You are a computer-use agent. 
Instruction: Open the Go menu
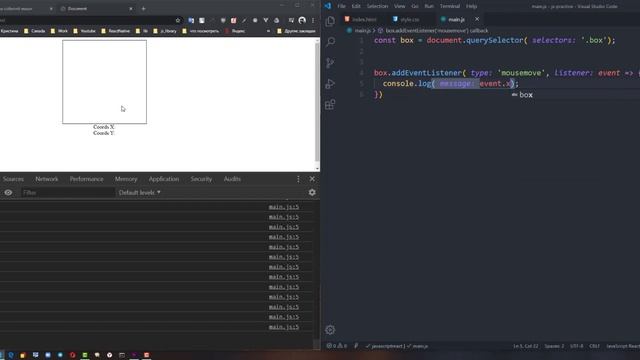415,6
